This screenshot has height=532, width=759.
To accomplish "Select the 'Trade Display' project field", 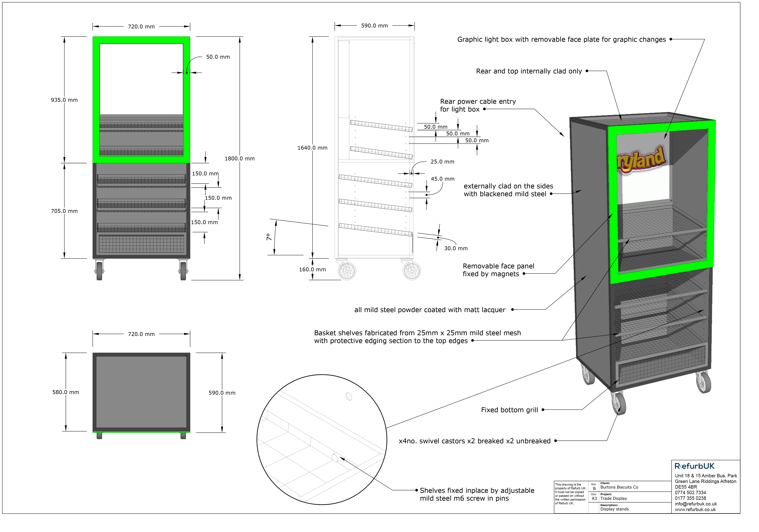I will click(614, 498).
